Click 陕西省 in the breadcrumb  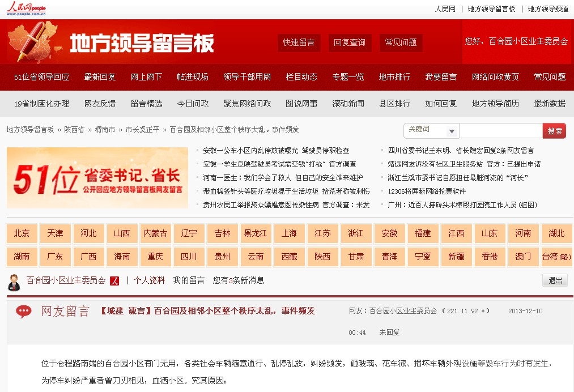click(x=74, y=130)
